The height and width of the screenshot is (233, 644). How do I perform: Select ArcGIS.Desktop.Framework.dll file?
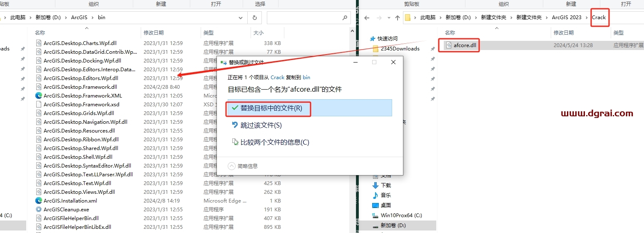click(x=80, y=87)
